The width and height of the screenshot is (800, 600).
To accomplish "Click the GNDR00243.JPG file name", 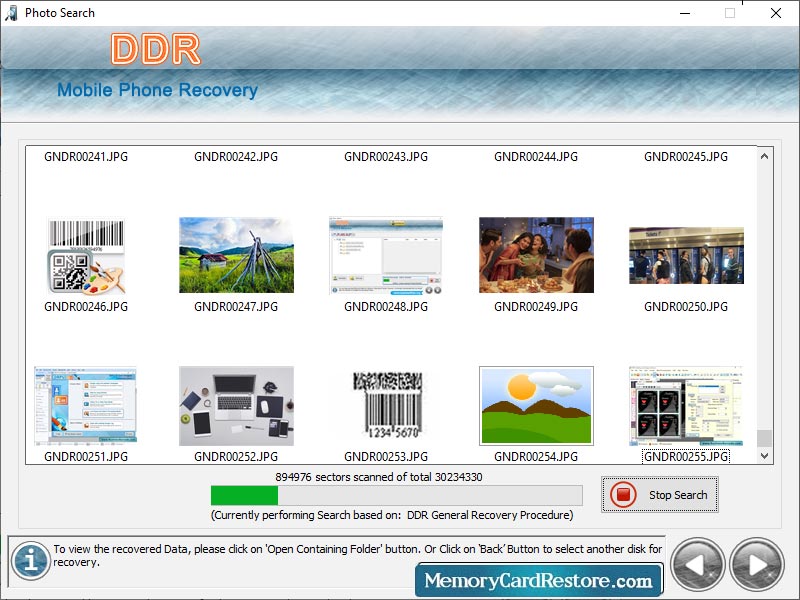I will (x=386, y=157).
